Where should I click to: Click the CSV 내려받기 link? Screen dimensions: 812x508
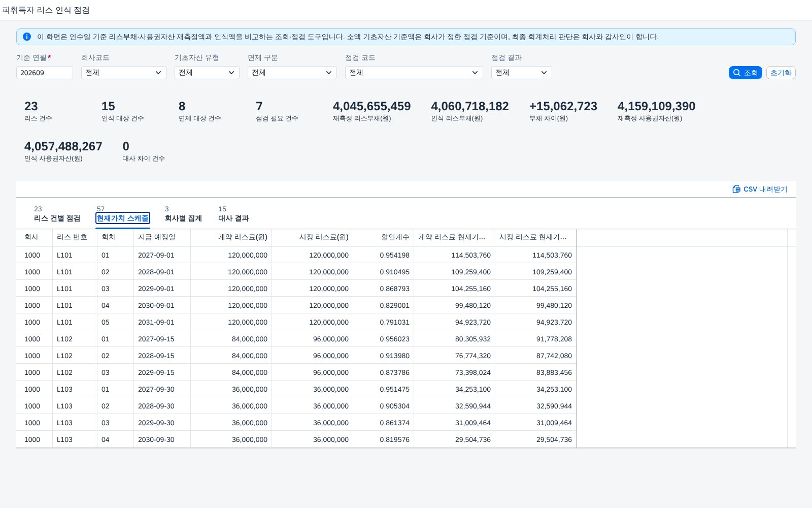point(760,189)
